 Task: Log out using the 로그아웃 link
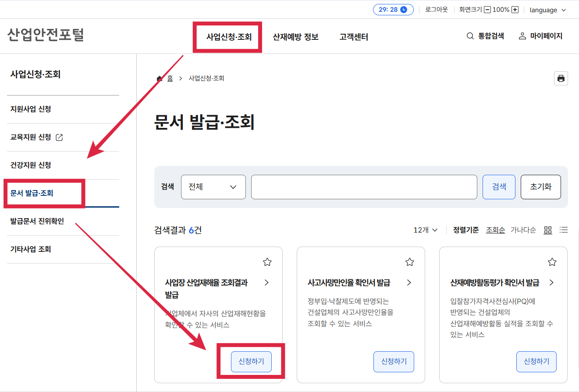[436, 9]
